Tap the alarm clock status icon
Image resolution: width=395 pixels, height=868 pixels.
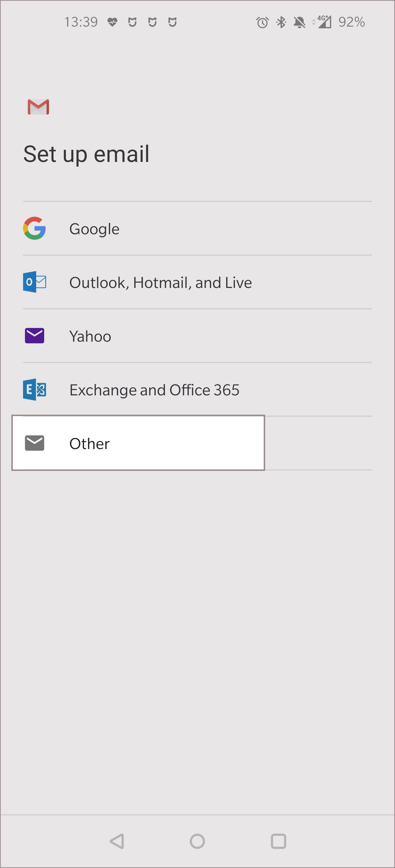pos(262,22)
